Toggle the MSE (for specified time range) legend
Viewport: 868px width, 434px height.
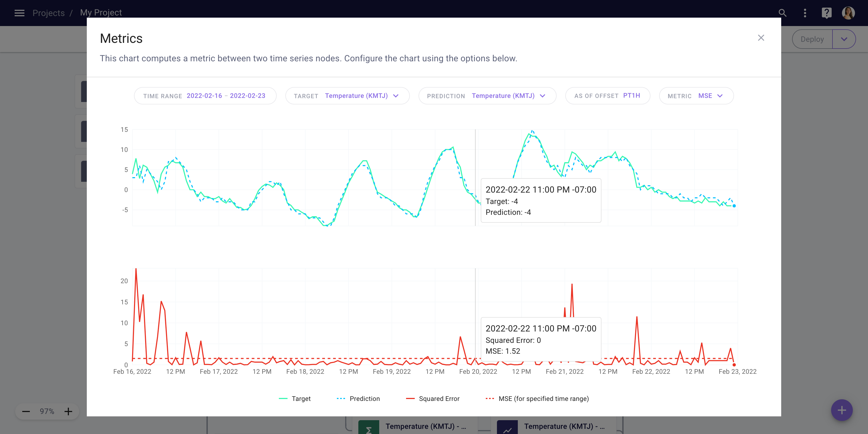click(537, 399)
